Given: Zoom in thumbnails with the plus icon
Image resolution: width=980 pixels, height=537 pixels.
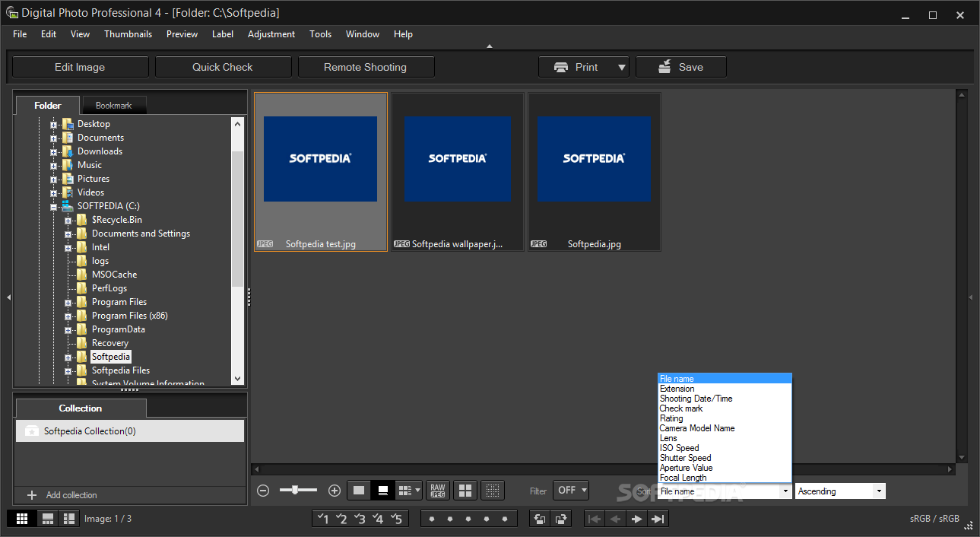Looking at the screenshot, I should pos(334,491).
